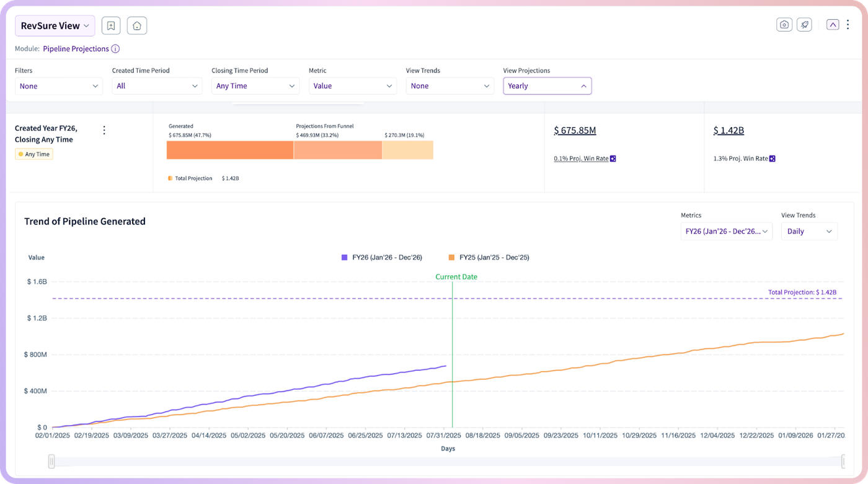Open the View Projections Yearly dropdown
The width and height of the screenshot is (868, 484).
click(547, 86)
